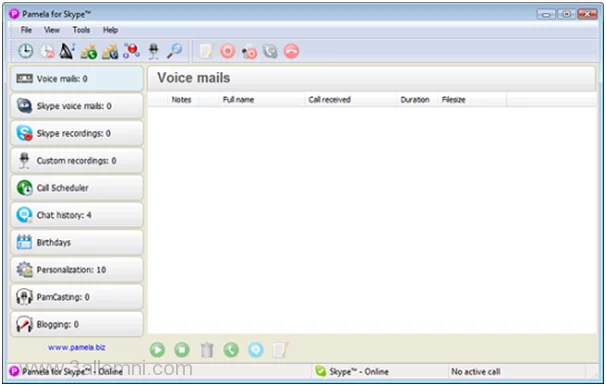Click the trash can delete icon
606x386 pixels.
point(207,350)
